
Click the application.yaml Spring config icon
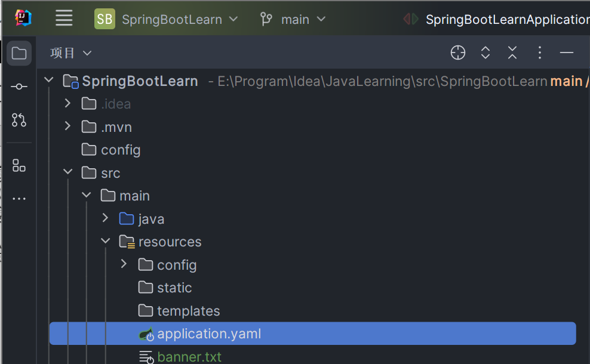click(146, 334)
